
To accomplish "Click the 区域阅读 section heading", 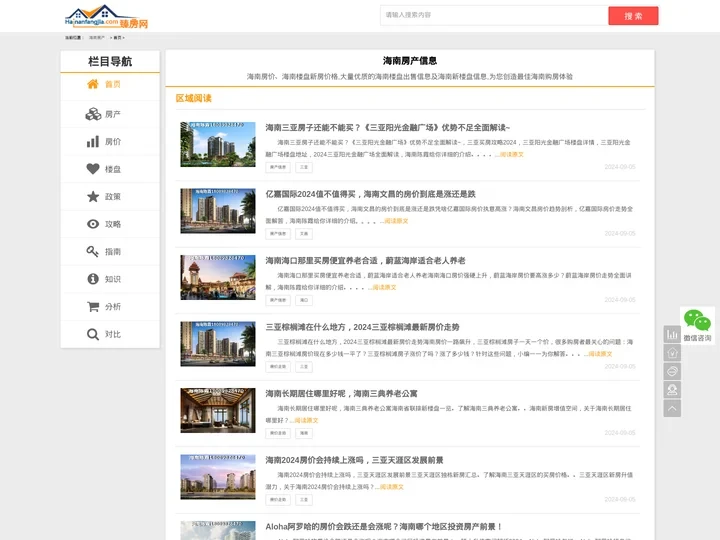I will point(193,98).
